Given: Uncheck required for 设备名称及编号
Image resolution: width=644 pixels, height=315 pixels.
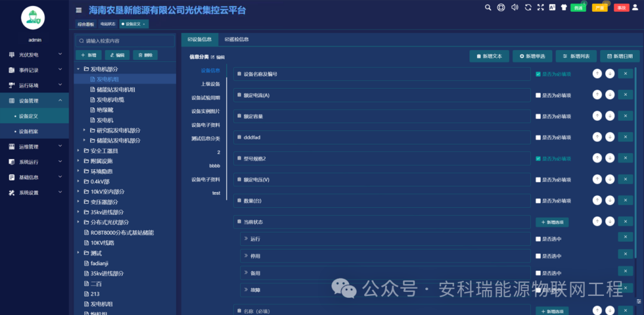Looking at the screenshot, I should point(538,74).
